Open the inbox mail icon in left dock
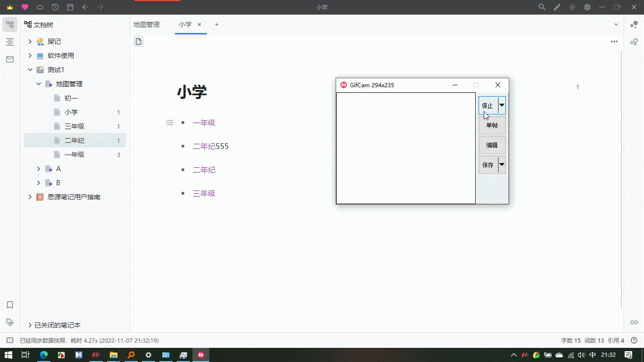This screenshot has width=644, height=362. pyautogui.click(x=10, y=59)
